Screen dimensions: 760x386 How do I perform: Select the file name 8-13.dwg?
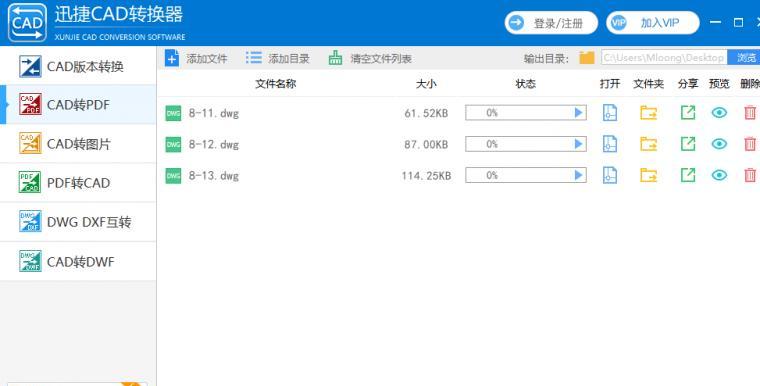pos(214,176)
